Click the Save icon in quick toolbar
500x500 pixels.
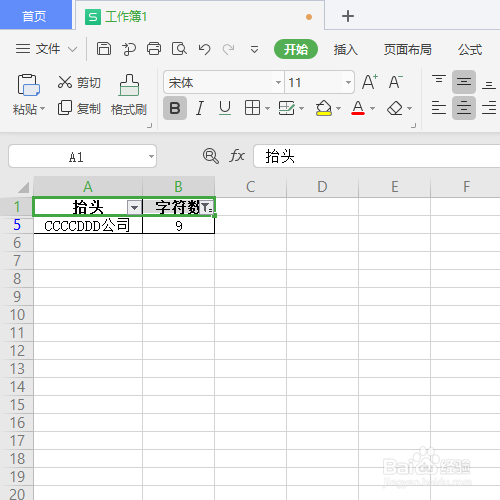104,49
